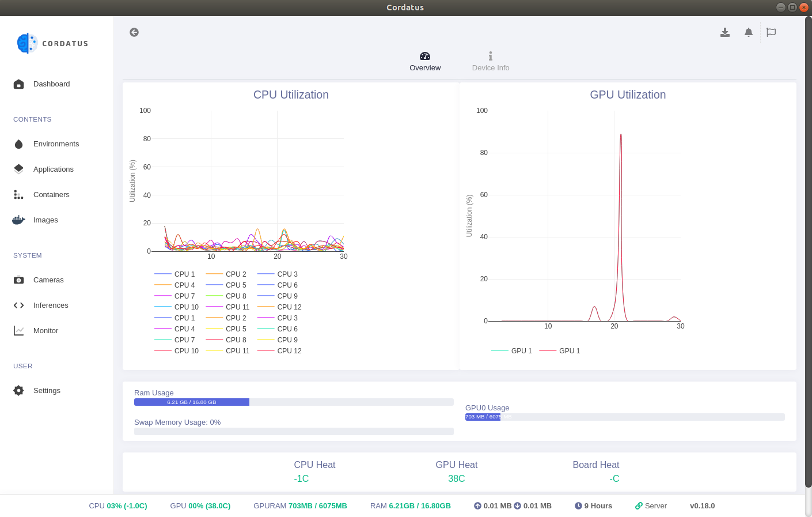Open Settings via the gear icon

19,391
